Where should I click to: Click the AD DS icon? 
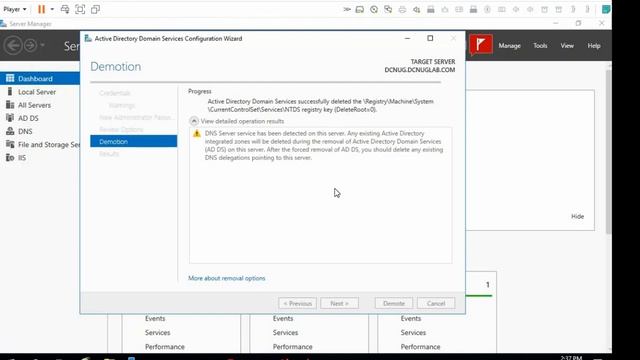pyautogui.click(x=10, y=118)
